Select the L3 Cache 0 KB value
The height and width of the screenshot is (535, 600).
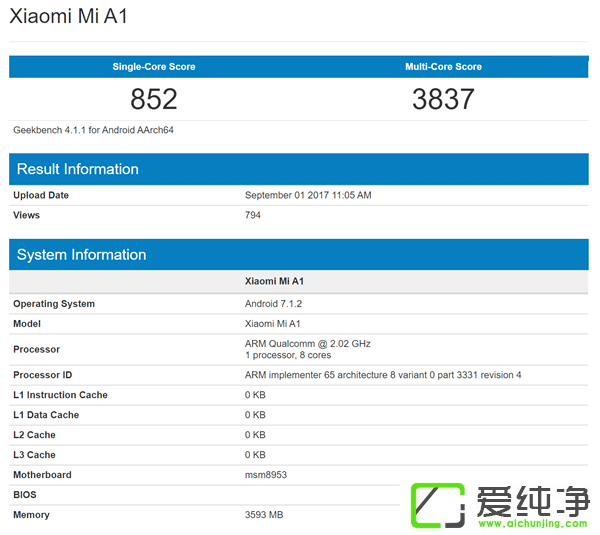click(x=255, y=455)
